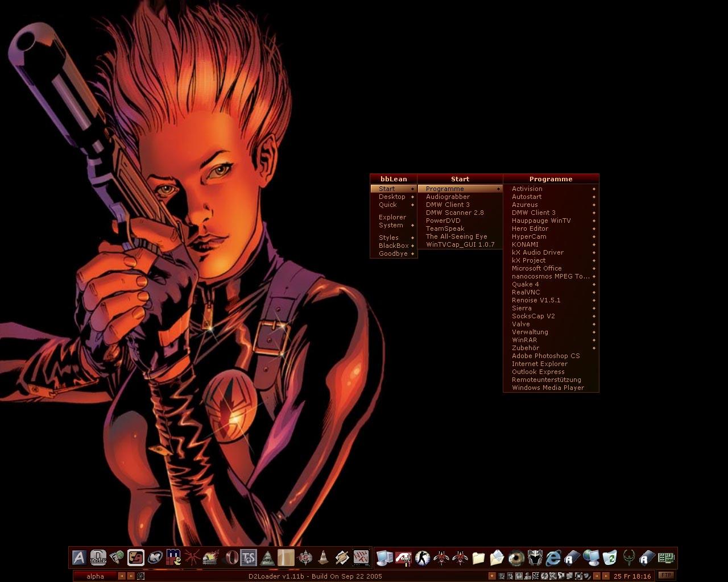The image size is (728, 582).
Task: Launch DScaler from the dock
Action: click(98, 558)
